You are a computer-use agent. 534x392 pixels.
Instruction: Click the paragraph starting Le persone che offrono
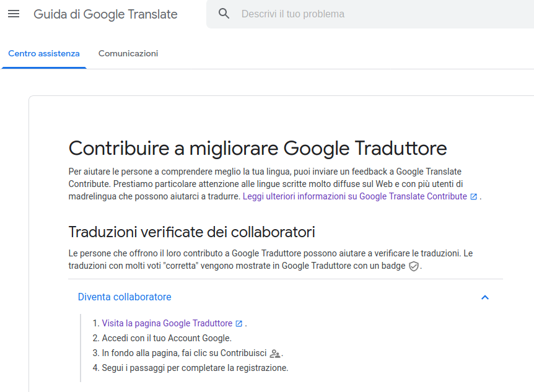(x=270, y=259)
